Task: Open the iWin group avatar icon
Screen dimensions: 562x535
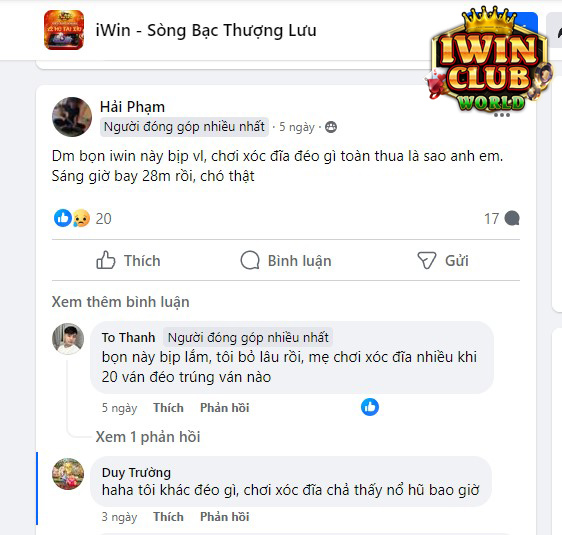Action: (x=64, y=30)
